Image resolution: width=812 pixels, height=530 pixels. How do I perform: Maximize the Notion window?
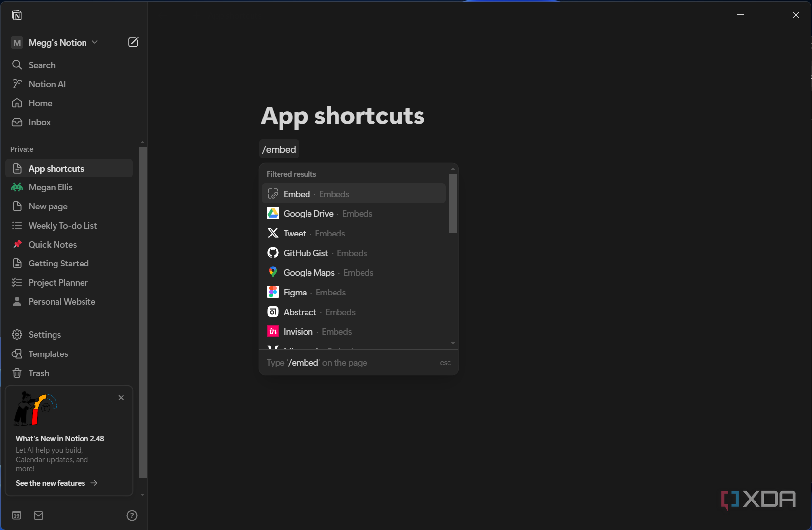click(x=768, y=15)
